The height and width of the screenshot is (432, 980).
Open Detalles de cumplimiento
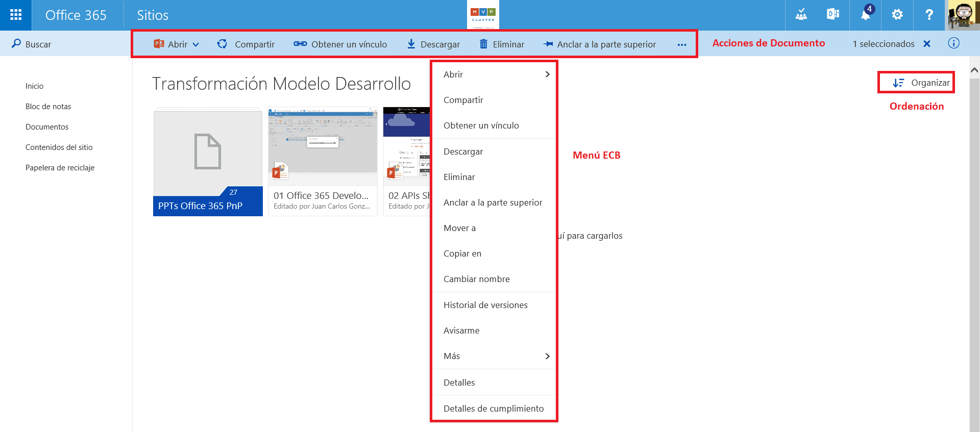[494, 409]
